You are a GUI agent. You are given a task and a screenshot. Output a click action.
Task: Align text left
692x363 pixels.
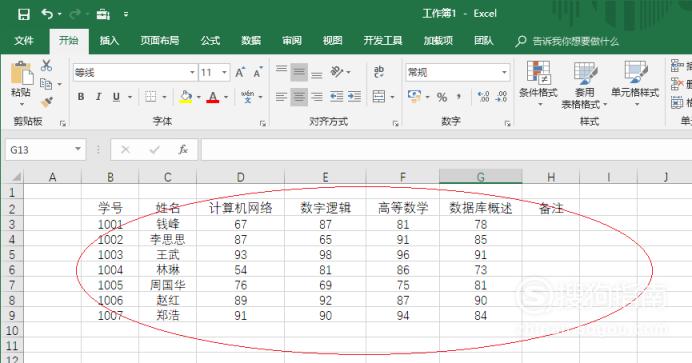point(281,97)
